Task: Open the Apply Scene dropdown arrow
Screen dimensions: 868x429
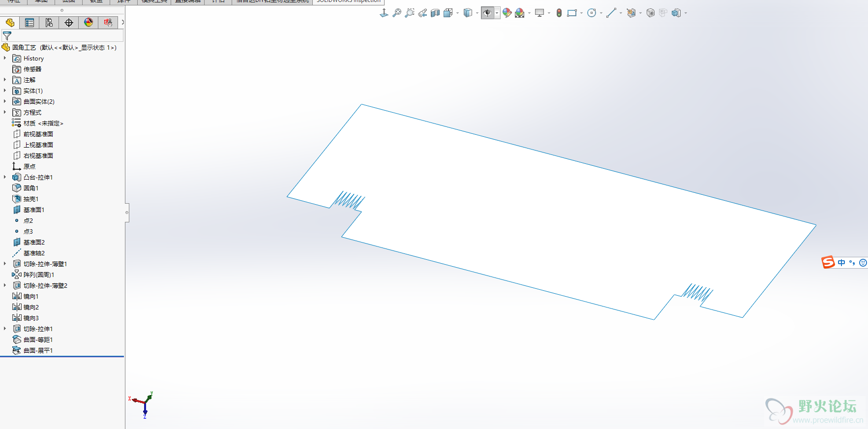Action: [x=529, y=13]
